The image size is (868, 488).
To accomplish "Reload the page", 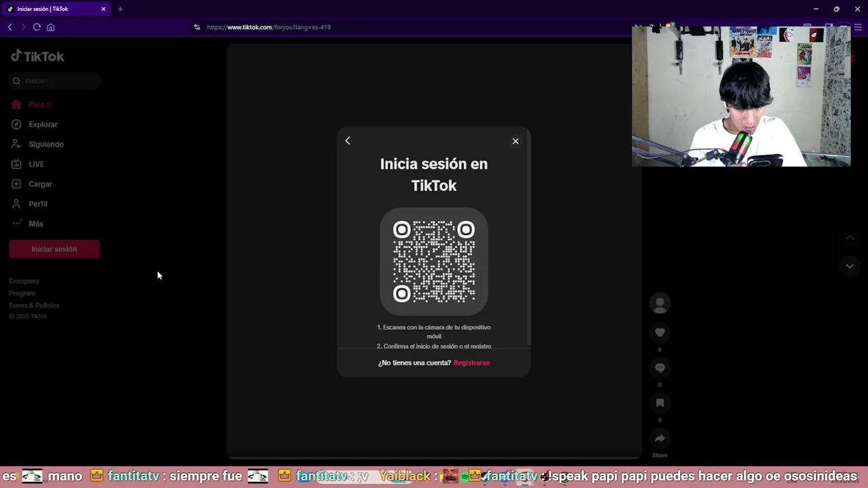I will tap(37, 27).
